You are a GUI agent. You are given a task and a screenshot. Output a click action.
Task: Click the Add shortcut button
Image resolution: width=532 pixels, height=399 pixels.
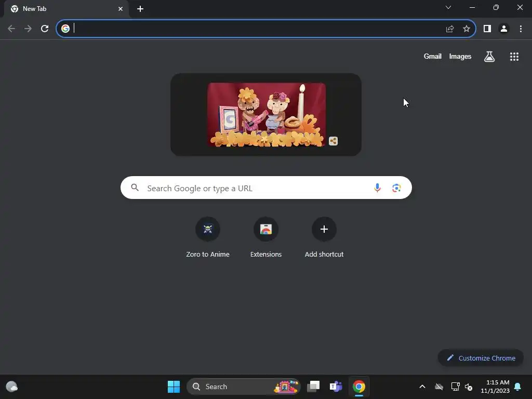(x=324, y=237)
